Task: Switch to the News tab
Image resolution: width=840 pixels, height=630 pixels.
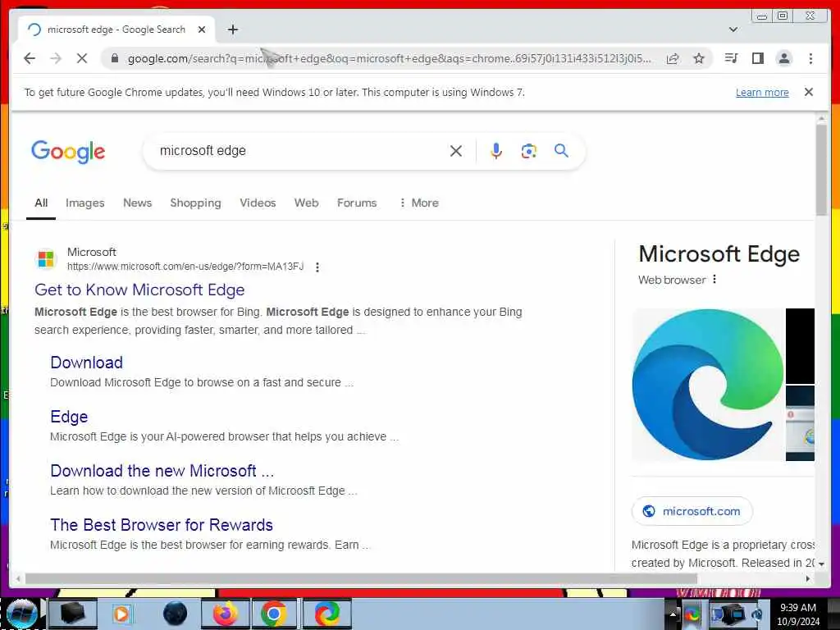Action: tap(138, 203)
